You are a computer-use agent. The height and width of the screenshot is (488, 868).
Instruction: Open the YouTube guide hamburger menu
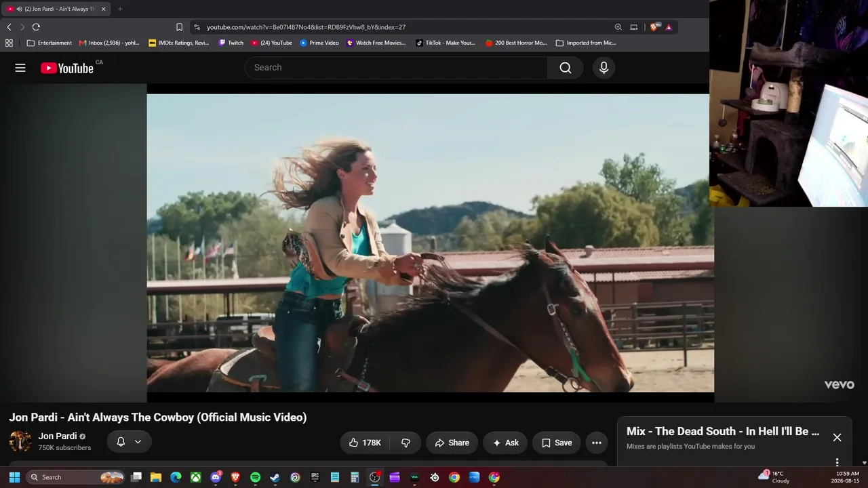coord(20,68)
